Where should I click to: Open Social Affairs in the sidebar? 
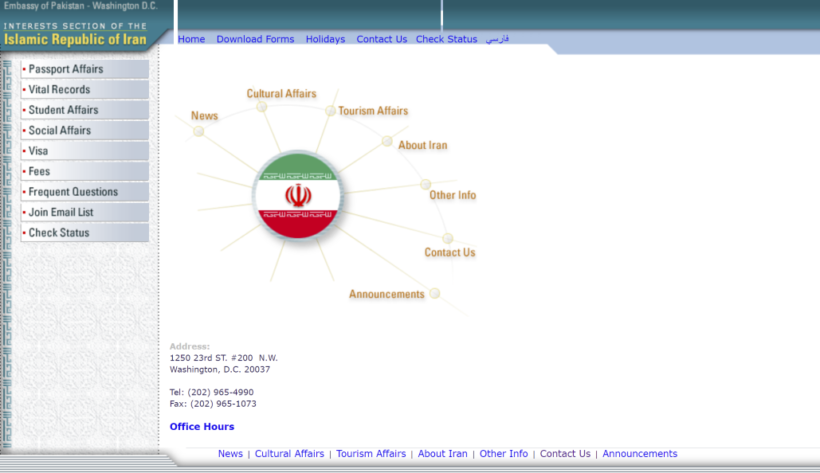pyautogui.click(x=85, y=130)
